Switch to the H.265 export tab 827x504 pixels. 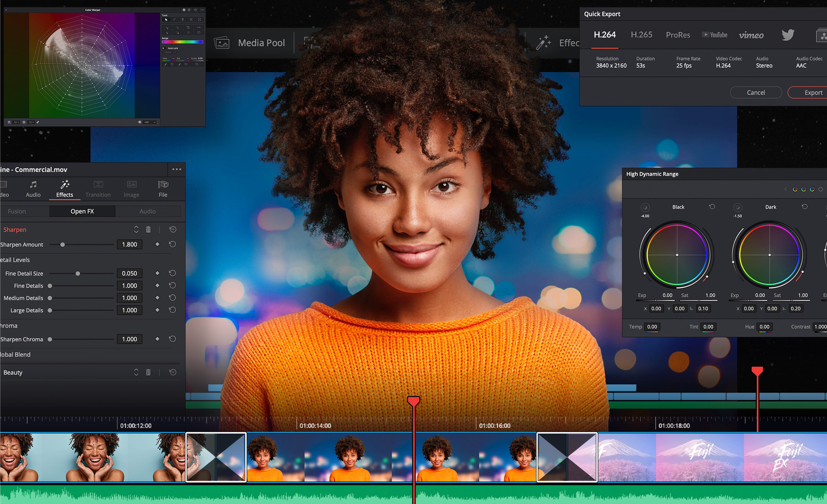click(x=641, y=35)
